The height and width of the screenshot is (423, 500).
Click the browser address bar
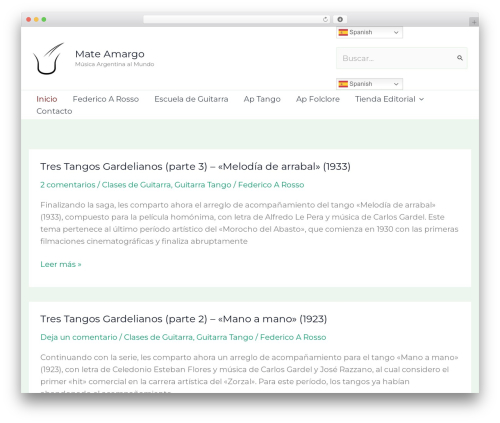point(236,19)
